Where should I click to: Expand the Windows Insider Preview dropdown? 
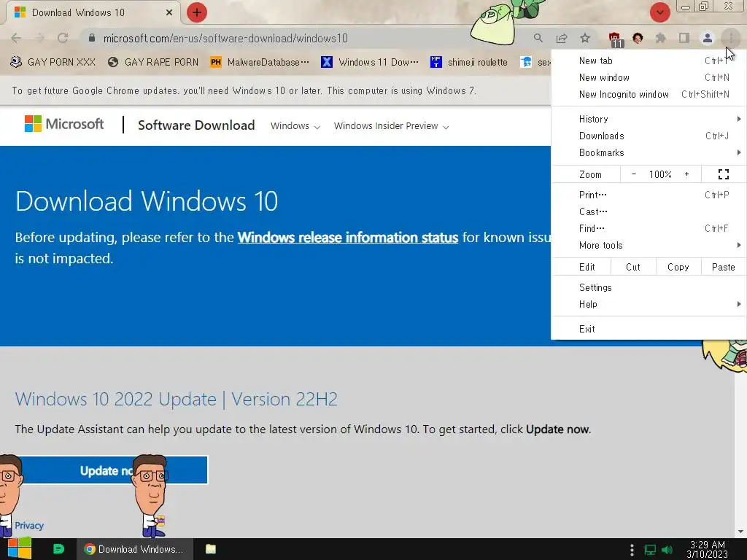[x=391, y=126]
